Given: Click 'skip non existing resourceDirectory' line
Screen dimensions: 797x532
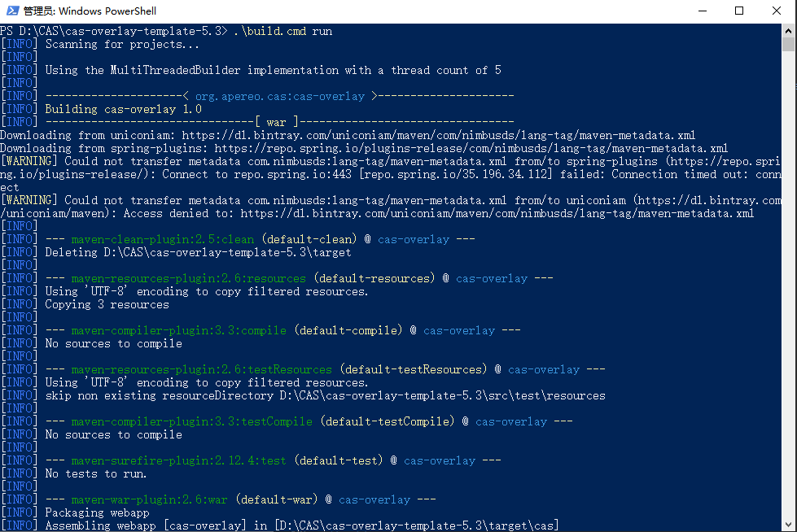Looking at the screenshot, I should pos(303,395).
